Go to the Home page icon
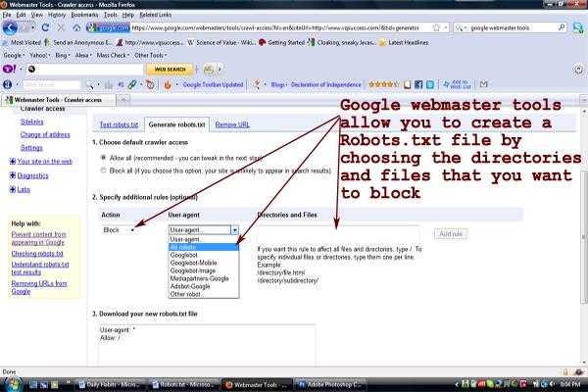Image resolution: width=588 pixels, height=392 pixels. [76, 27]
